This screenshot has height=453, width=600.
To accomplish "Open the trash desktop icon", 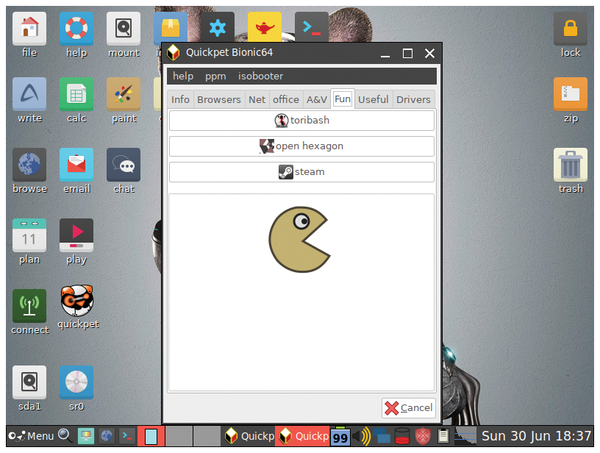I will 570,165.
